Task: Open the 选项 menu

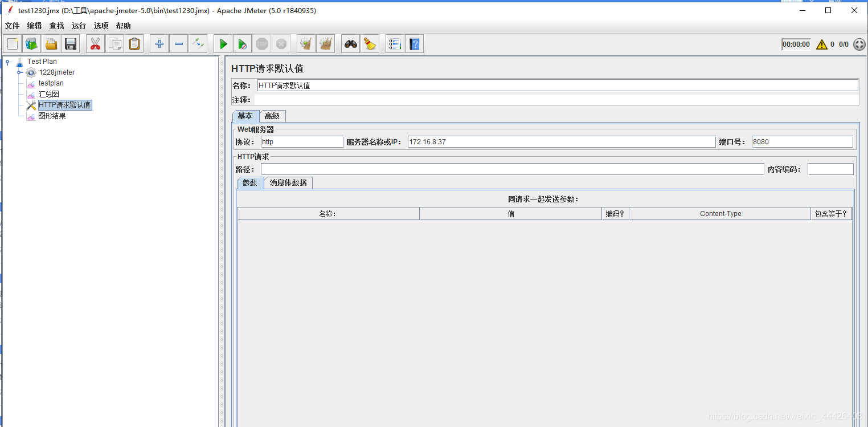Action: [101, 26]
